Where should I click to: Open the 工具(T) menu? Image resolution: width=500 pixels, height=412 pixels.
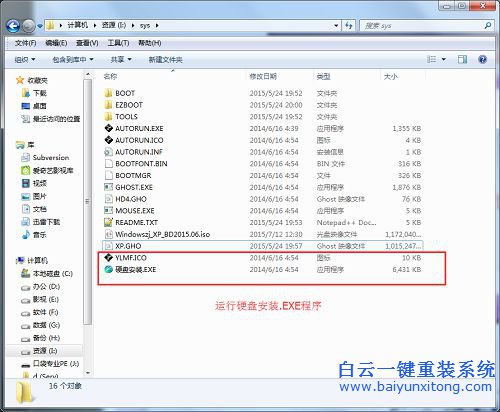pyautogui.click(x=118, y=43)
